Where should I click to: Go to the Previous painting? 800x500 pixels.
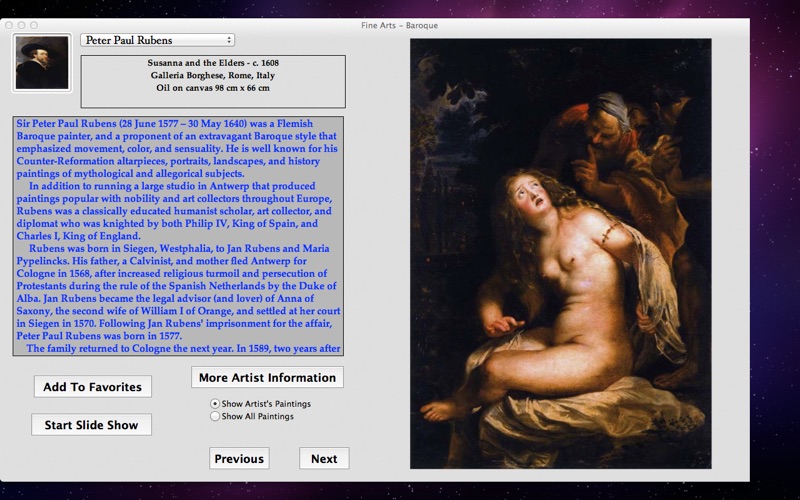[x=239, y=459]
